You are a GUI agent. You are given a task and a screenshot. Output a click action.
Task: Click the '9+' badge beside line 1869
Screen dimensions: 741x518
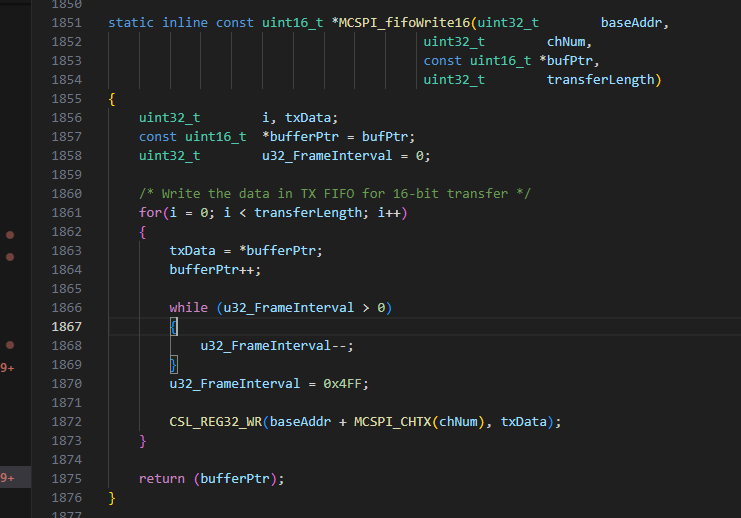click(x=8, y=368)
